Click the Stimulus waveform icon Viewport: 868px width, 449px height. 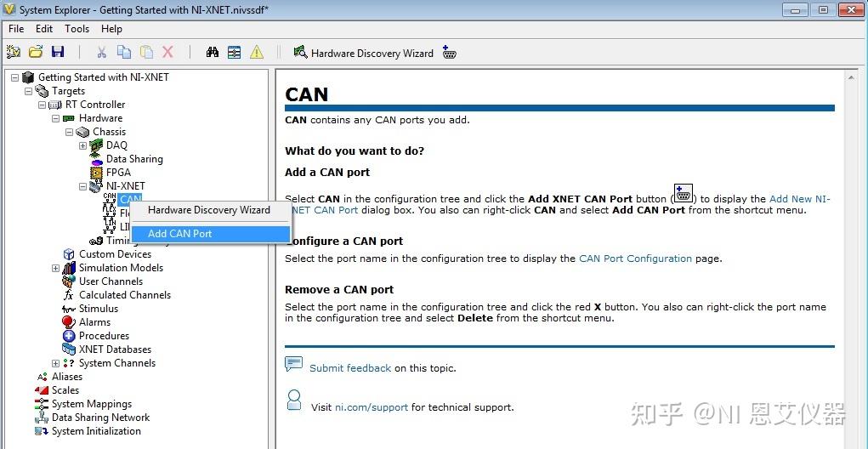[69, 309]
